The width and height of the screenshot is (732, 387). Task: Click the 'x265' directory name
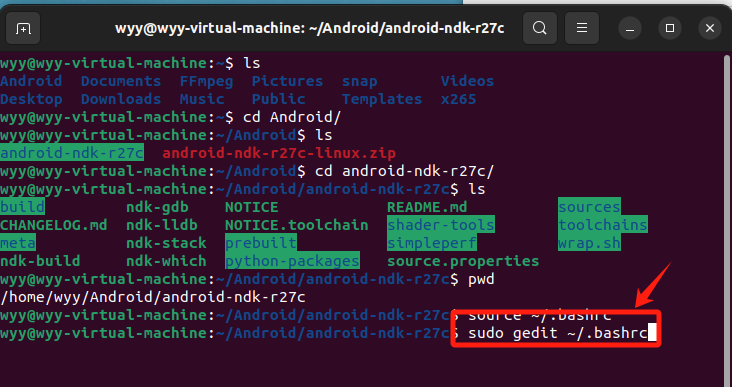coord(458,99)
